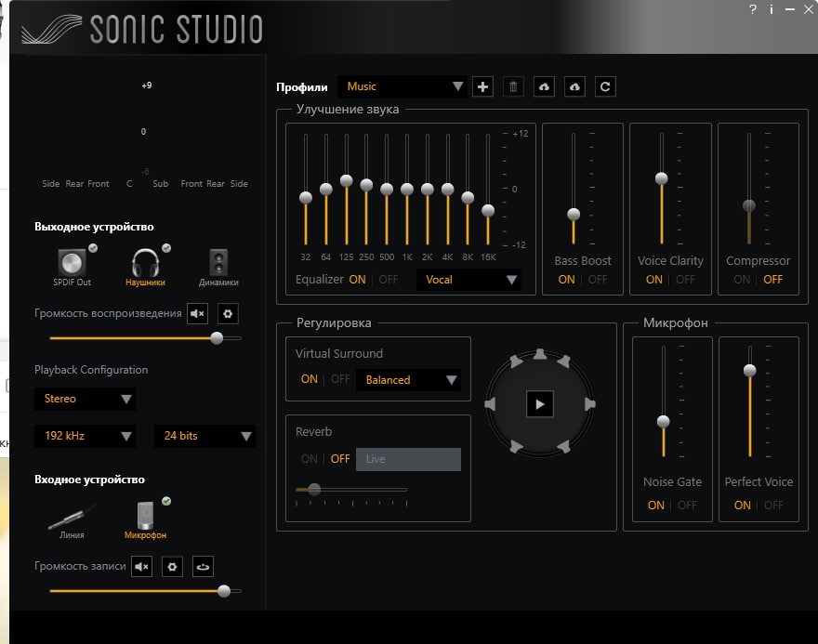Click the Reverb level slider knob
818x644 pixels.
[x=314, y=489]
